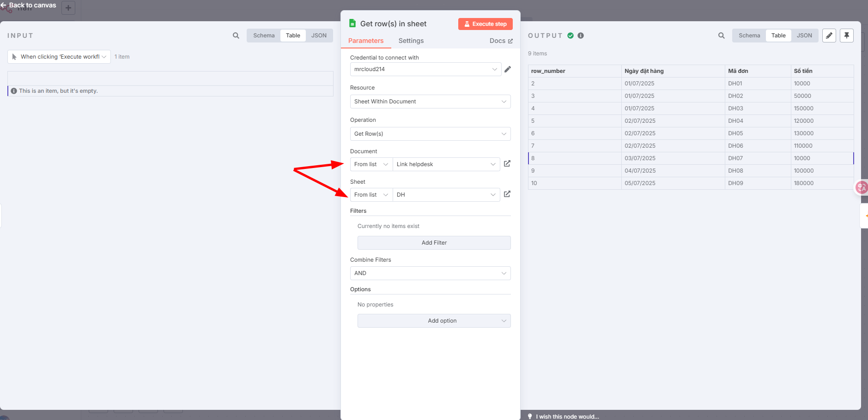The image size is (868, 420).
Task: Click 'I wish this node would...' link
Action: (567, 416)
